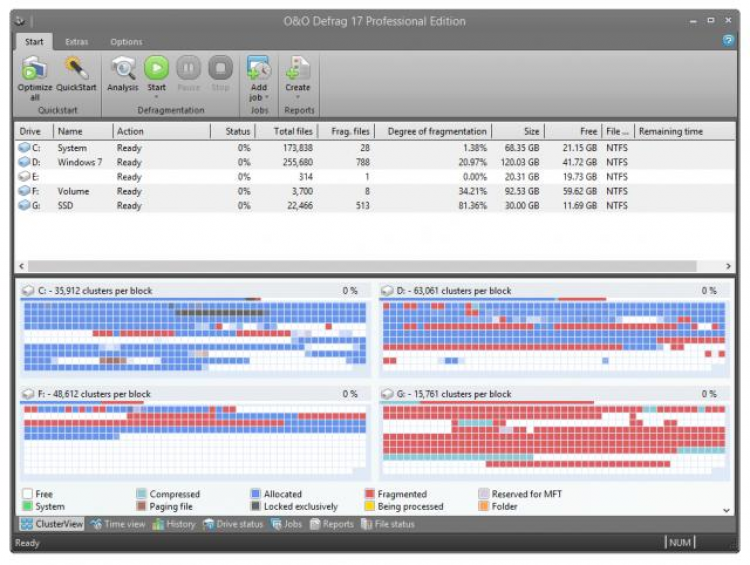Start defragmentation with the green play button
The image size is (750, 565).
click(x=156, y=68)
